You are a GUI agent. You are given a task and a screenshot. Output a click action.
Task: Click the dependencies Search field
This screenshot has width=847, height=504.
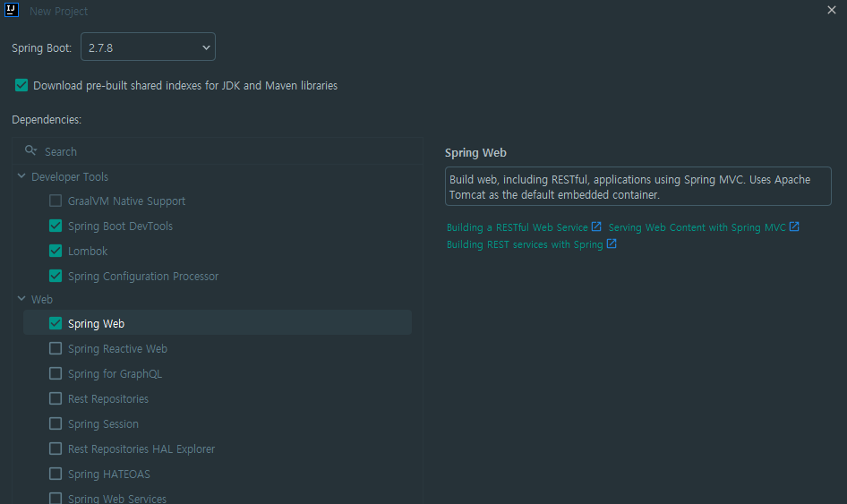pos(218,151)
